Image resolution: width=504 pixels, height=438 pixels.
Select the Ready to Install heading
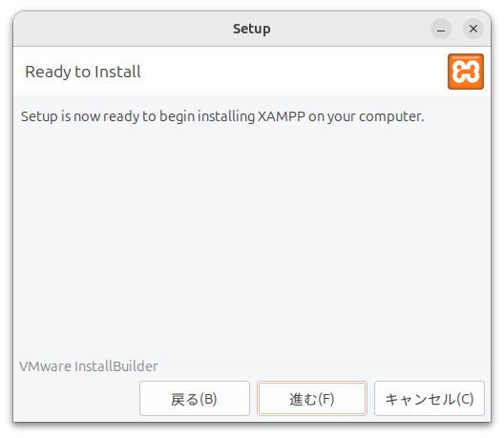coord(83,72)
